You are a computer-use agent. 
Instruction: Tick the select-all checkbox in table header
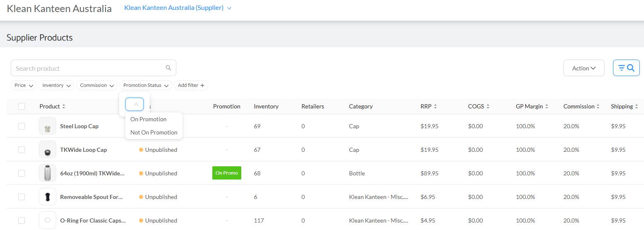tap(22, 106)
